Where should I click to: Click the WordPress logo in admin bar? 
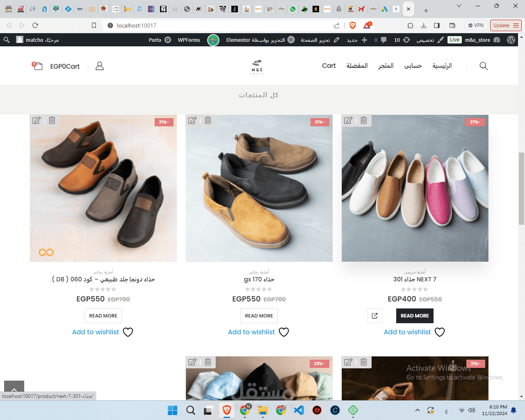coord(511,40)
